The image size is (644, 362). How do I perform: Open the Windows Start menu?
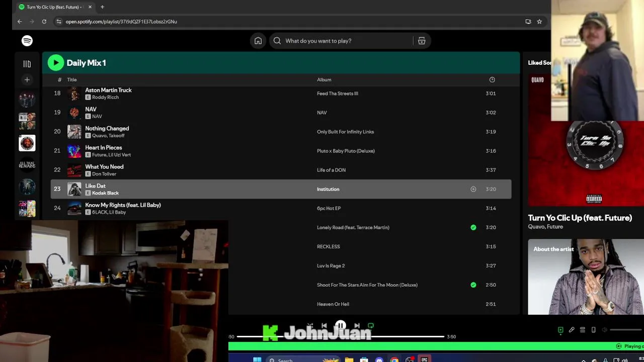coord(257,360)
